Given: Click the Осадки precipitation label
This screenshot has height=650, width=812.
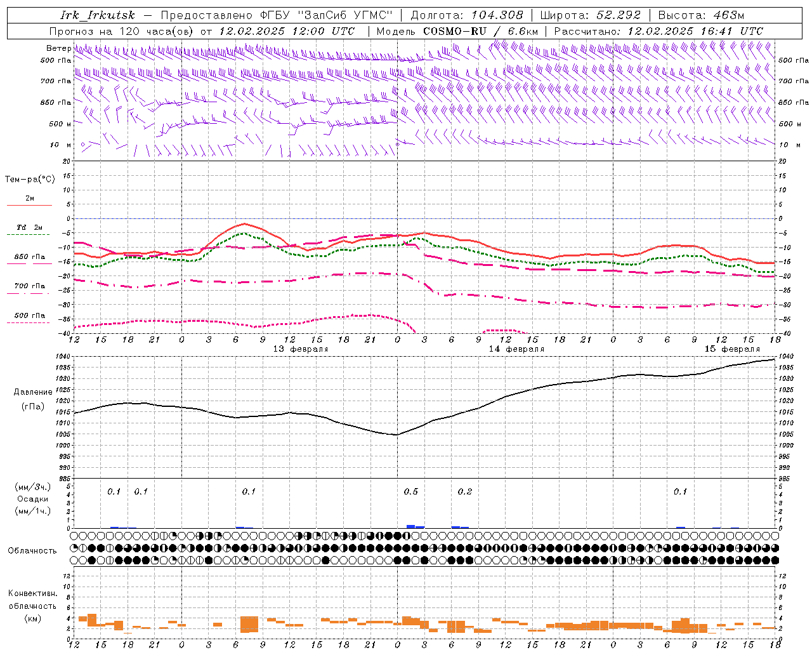Looking at the screenshot, I should (33, 499).
